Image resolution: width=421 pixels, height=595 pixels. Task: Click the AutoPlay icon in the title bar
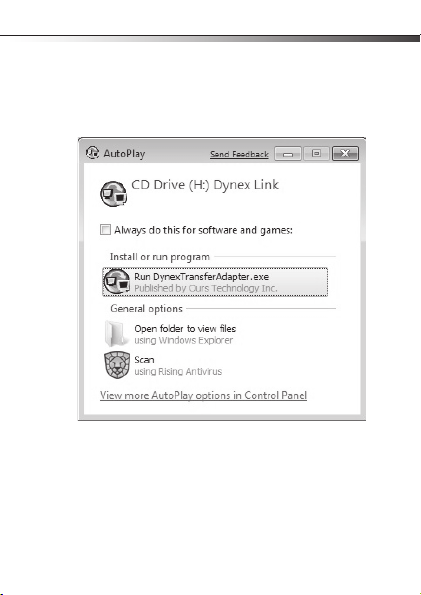coord(92,153)
